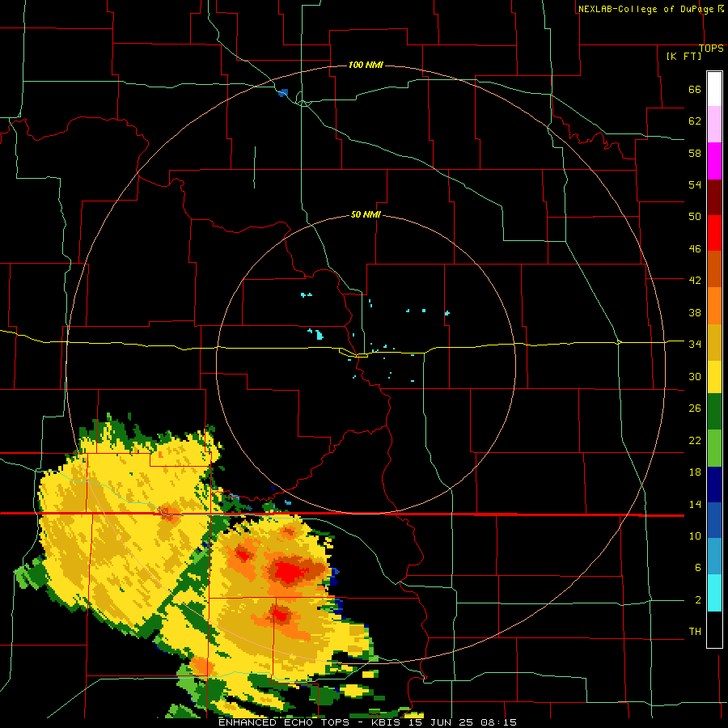Click the TOPS legend title
Viewport: 728px width, 728px height.
(711, 49)
